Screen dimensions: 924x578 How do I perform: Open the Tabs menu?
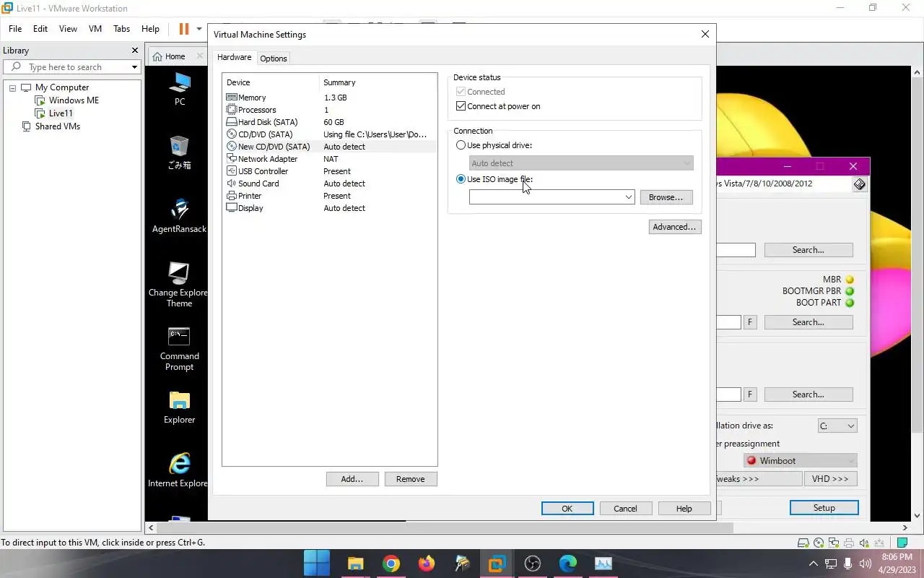[x=122, y=29]
